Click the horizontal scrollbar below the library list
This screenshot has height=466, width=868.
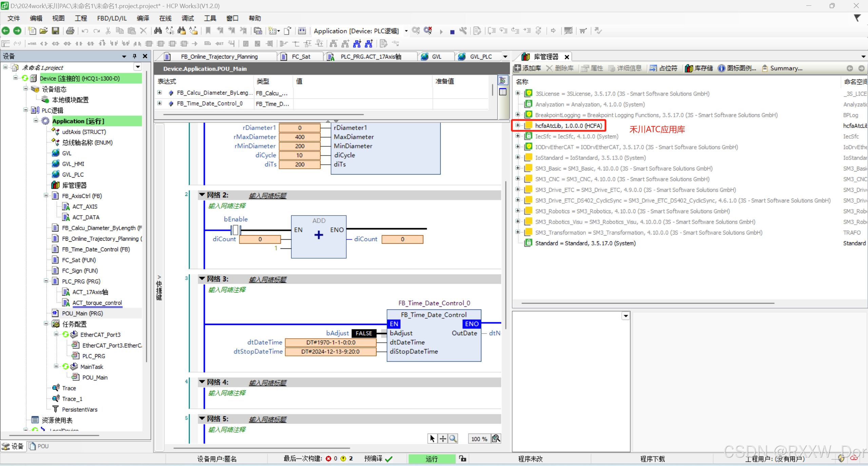(x=644, y=303)
